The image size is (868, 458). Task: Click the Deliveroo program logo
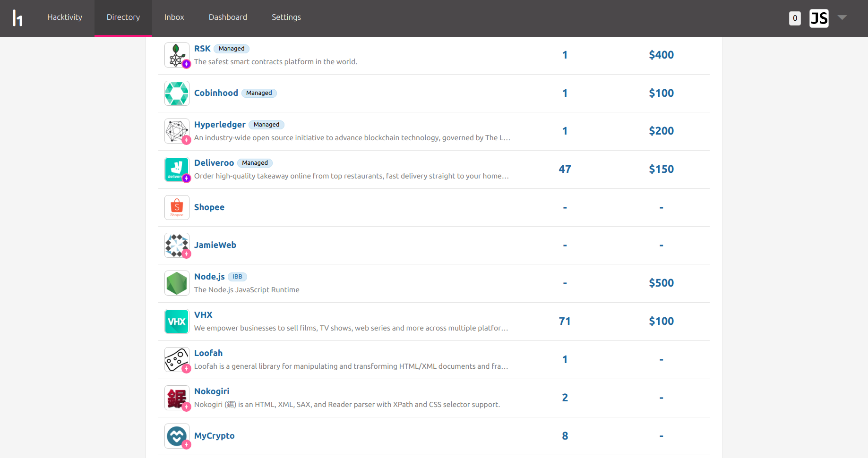click(177, 170)
